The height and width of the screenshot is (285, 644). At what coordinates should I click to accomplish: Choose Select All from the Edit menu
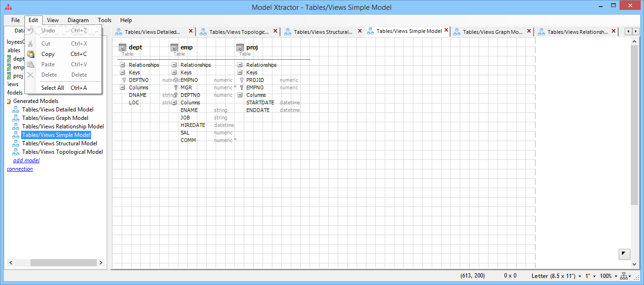click(x=63, y=88)
